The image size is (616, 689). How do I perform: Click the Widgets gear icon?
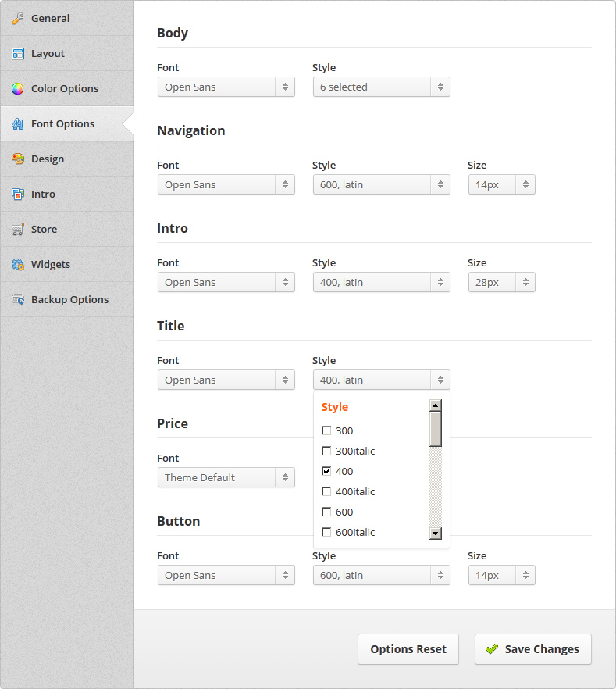pos(17,265)
